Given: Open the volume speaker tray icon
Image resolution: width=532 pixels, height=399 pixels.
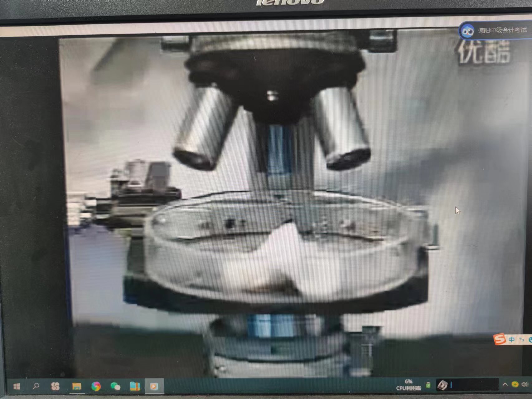Looking at the screenshot, I should pyautogui.click(x=525, y=384).
